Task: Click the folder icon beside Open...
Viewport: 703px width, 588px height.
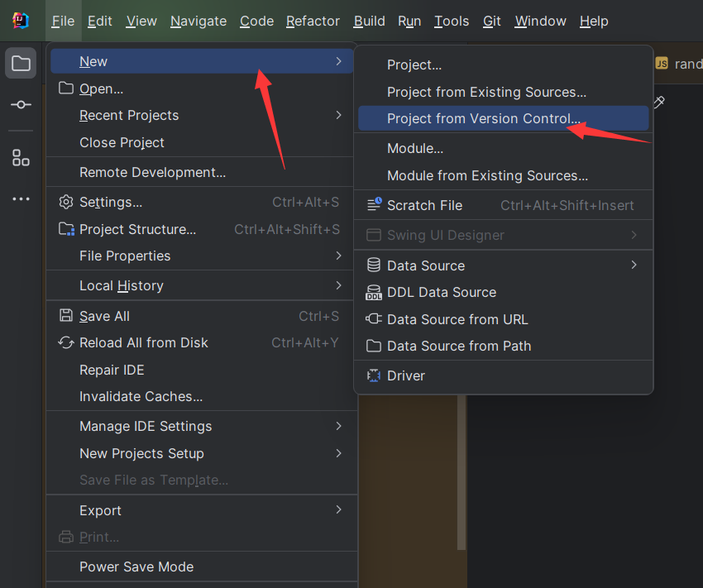Action: 66,88
